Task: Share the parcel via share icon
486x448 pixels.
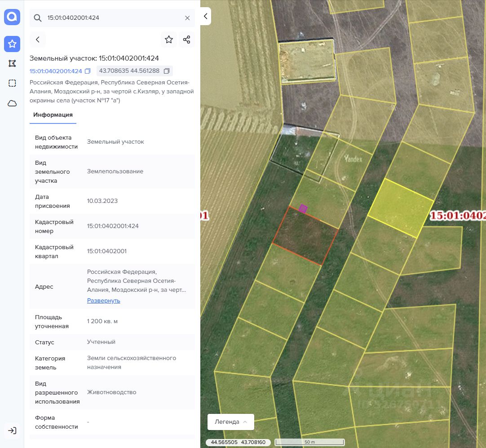Action: coord(186,40)
